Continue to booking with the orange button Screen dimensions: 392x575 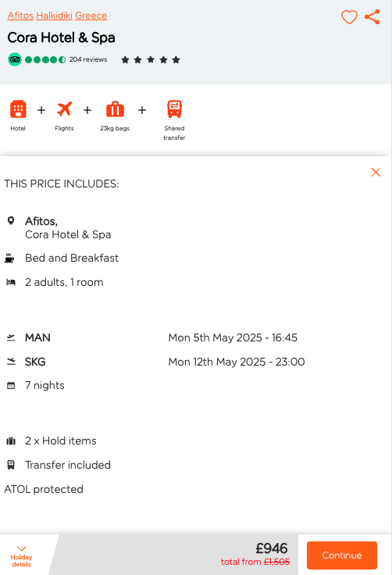(x=342, y=555)
